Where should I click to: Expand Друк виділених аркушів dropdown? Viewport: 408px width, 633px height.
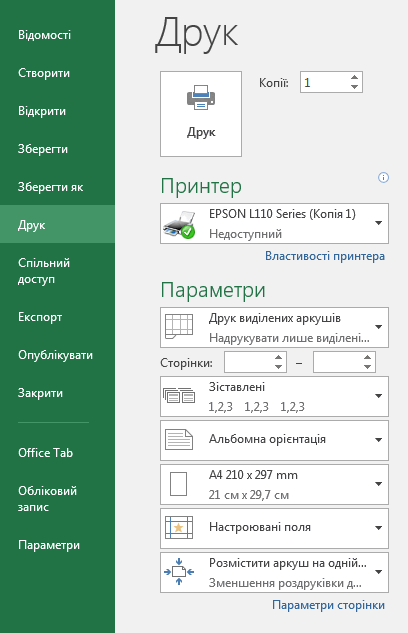pos(274,327)
